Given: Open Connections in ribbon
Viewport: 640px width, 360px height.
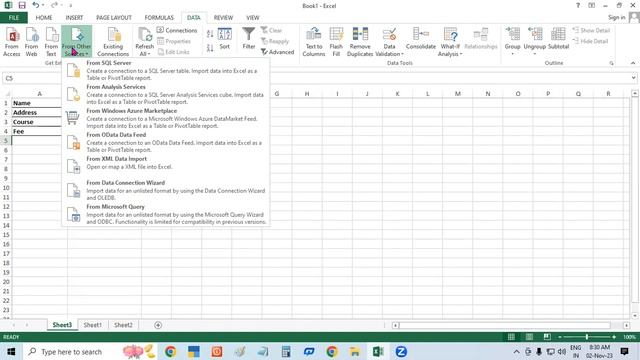Looking at the screenshot, I should click(177, 30).
